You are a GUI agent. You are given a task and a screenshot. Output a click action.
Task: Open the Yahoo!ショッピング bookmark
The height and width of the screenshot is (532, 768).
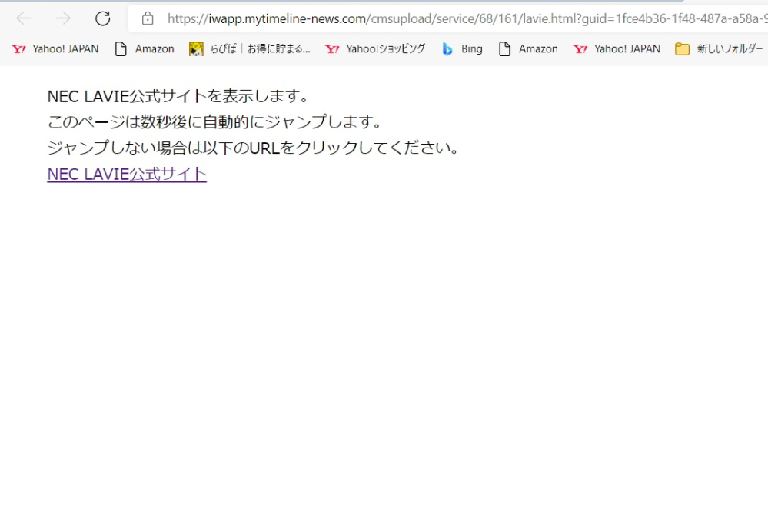(x=375, y=48)
